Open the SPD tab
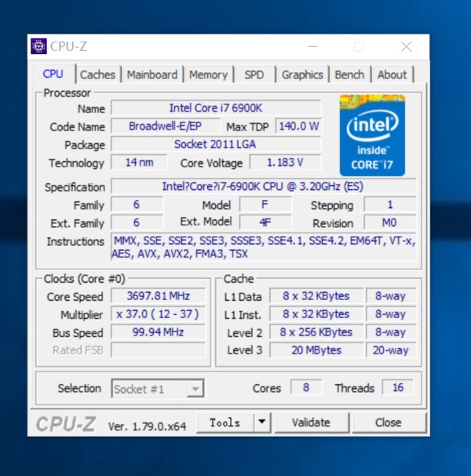The height and width of the screenshot is (476, 471). [254, 75]
